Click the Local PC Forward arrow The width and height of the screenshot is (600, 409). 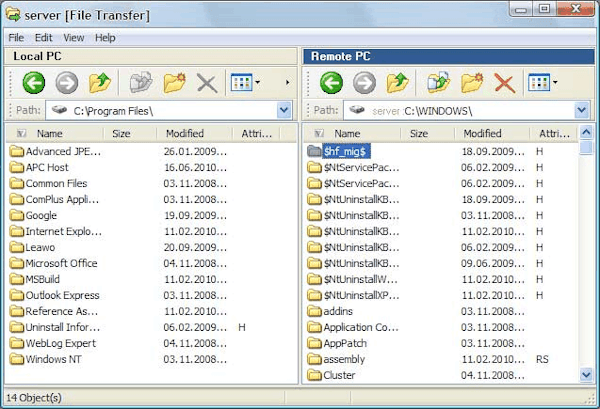pos(67,82)
